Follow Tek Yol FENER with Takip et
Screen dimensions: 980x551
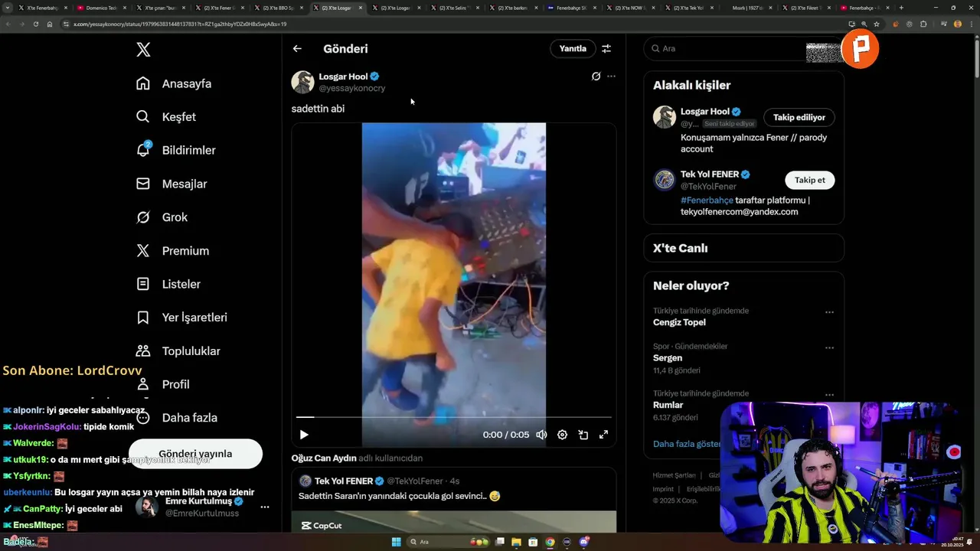pos(810,180)
